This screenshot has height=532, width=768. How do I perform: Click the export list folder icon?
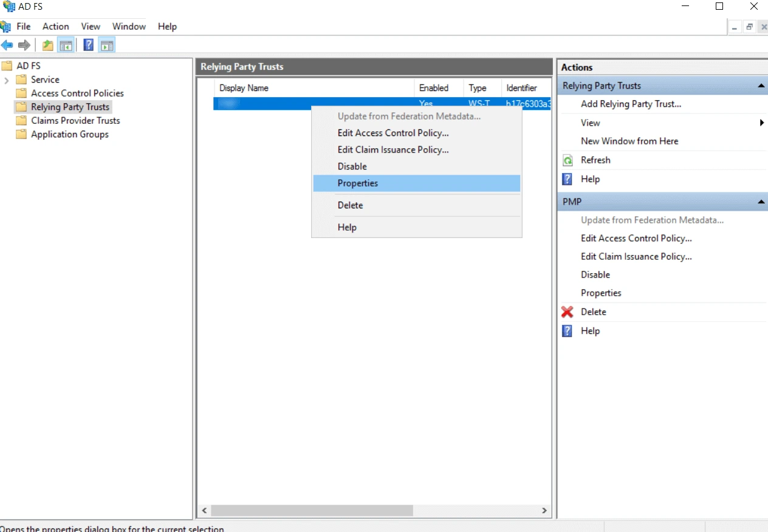coord(47,44)
